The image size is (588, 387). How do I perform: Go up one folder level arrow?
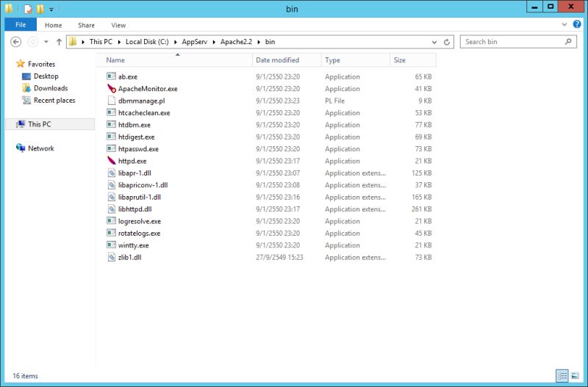click(59, 42)
